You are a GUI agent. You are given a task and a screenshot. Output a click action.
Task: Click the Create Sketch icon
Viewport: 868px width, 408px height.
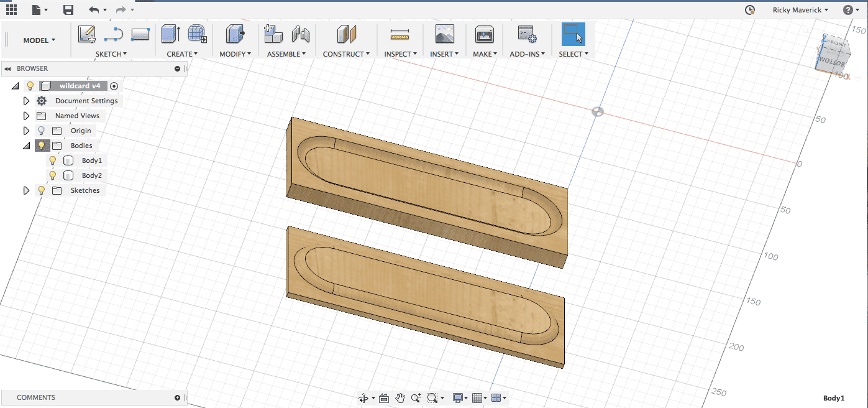[x=86, y=35]
